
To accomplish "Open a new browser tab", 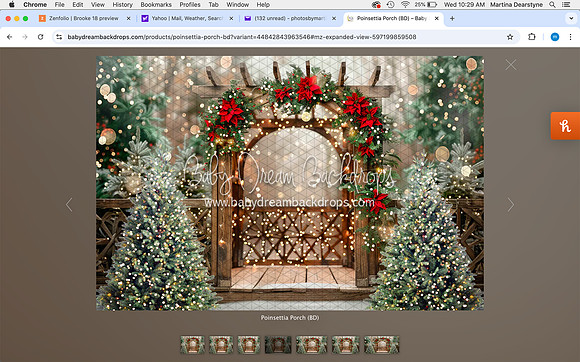I will pyautogui.click(x=452, y=18).
